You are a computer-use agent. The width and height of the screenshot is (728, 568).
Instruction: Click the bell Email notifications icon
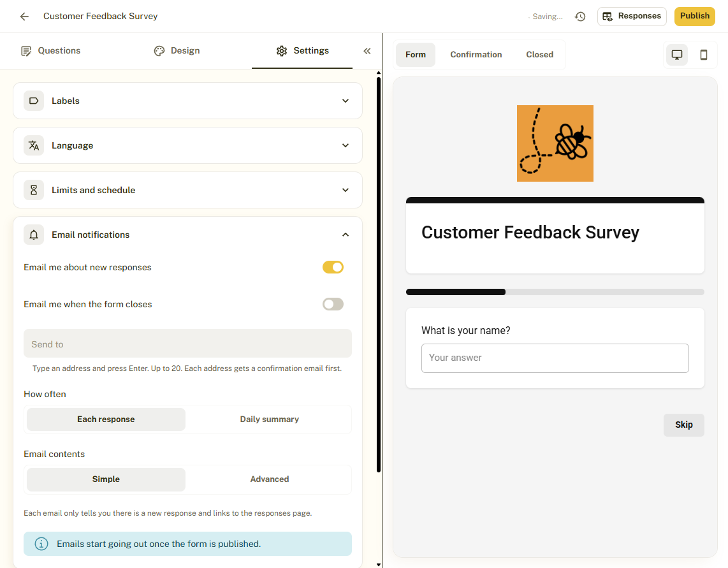(x=34, y=235)
